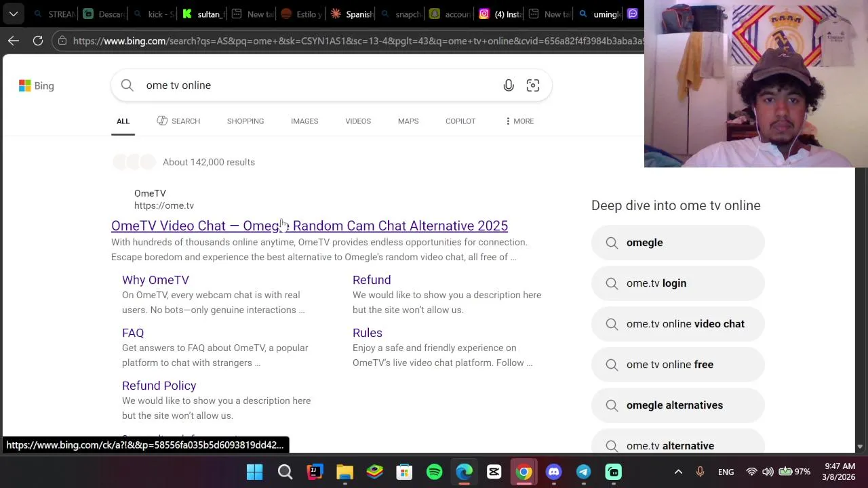
Task: Switch to the umingl search tab
Action: point(599,14)
